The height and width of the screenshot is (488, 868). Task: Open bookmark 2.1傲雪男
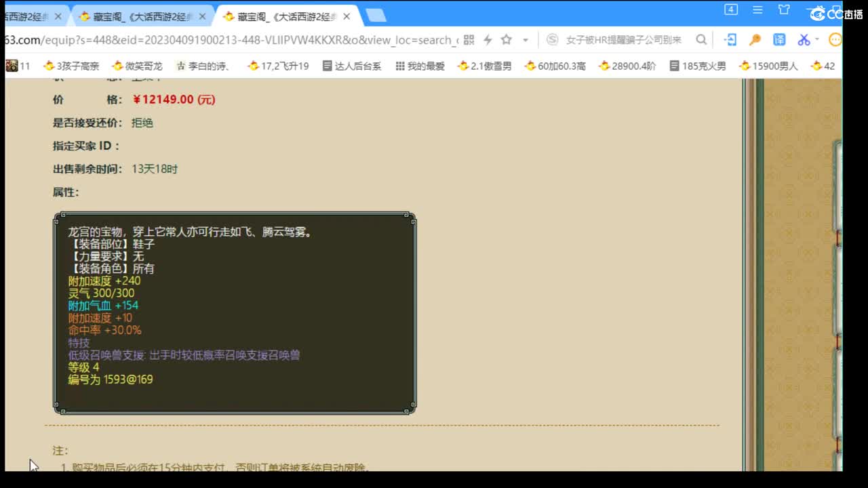[485, 66]
